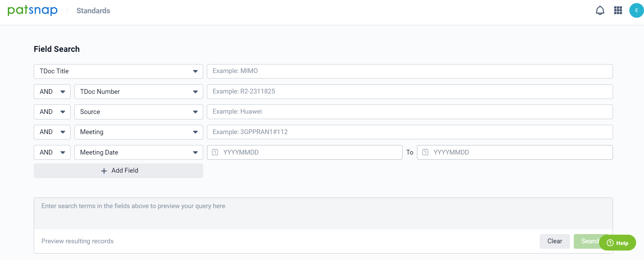Image resolution: width=644 pixels, height=260 pixels.
Task: Expand the Source field dropdown
Action: [138, 112]
